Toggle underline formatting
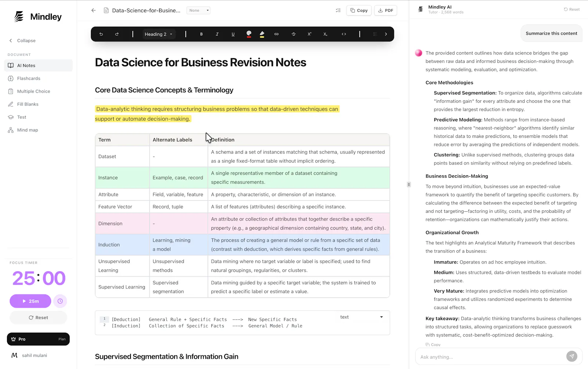Image resolution: width=588 pixels, height=369 pixels. 233,34
